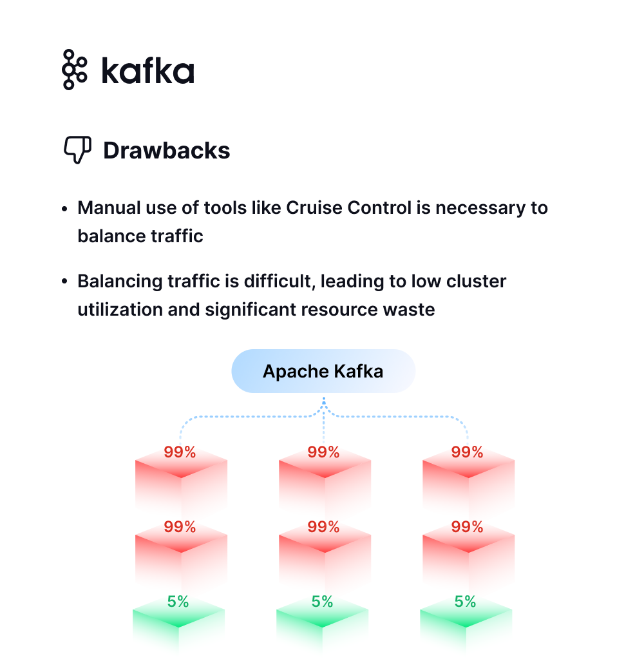
Task: Click the dotted connector below Apache Kafka
Action: coord(324,419)
